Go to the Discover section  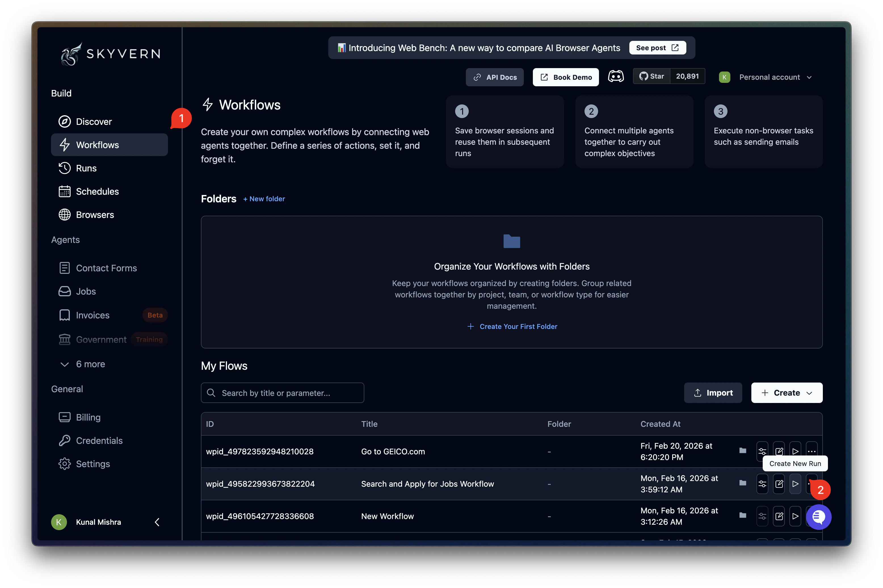[x=94, y=121]
